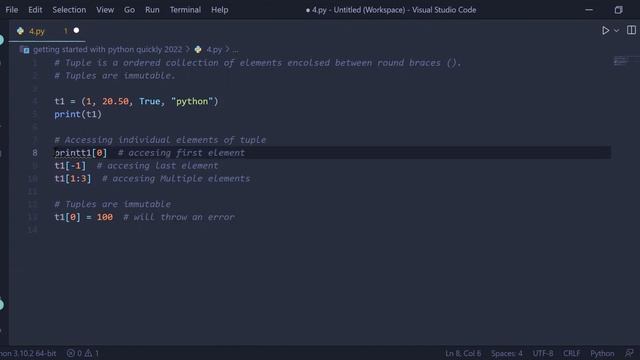Place cursor on t1 tuple assignment line
The height and width of the screenshot is (360, 640).
136,101
